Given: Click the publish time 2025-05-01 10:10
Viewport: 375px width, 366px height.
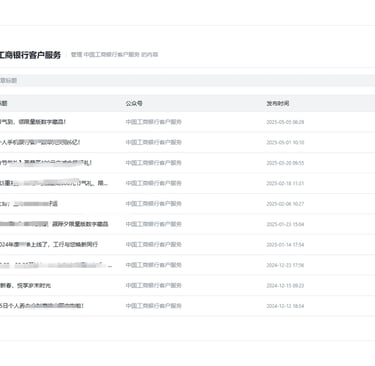Looking at the screenshot, I should coord(285,143).
